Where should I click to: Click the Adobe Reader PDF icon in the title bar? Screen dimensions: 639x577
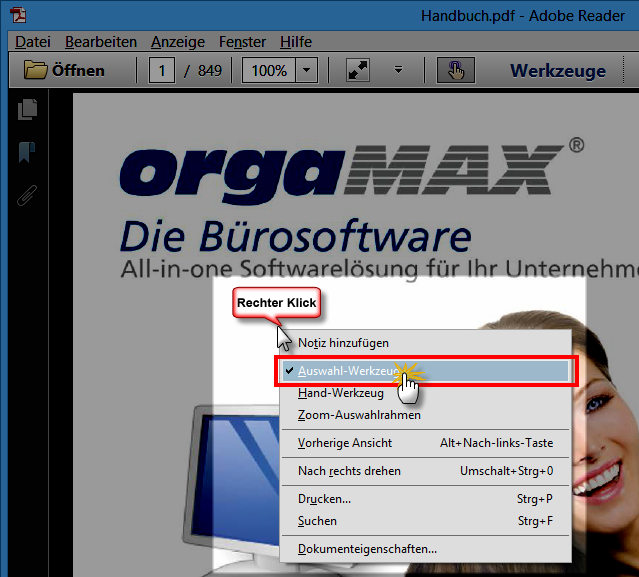(18, 15)
